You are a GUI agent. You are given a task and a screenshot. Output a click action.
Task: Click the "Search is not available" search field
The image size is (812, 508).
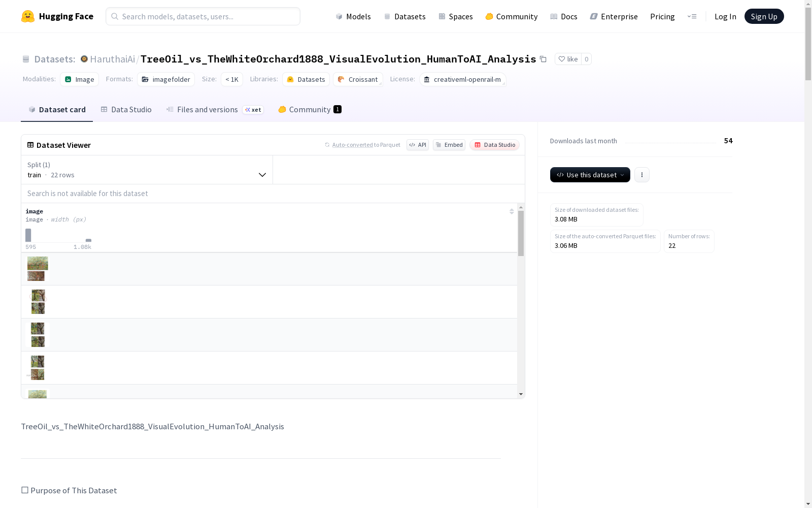point(273,194)
